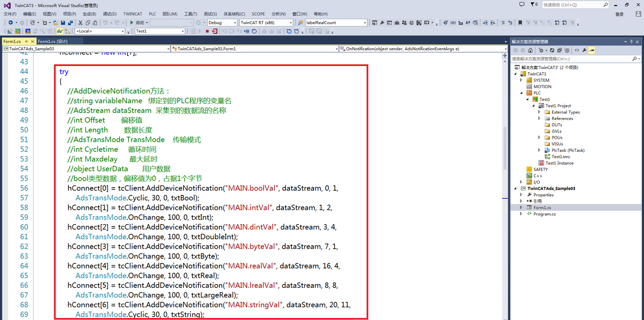Click Collapse All icon in Solution Explorer

(x=559, y=50)
